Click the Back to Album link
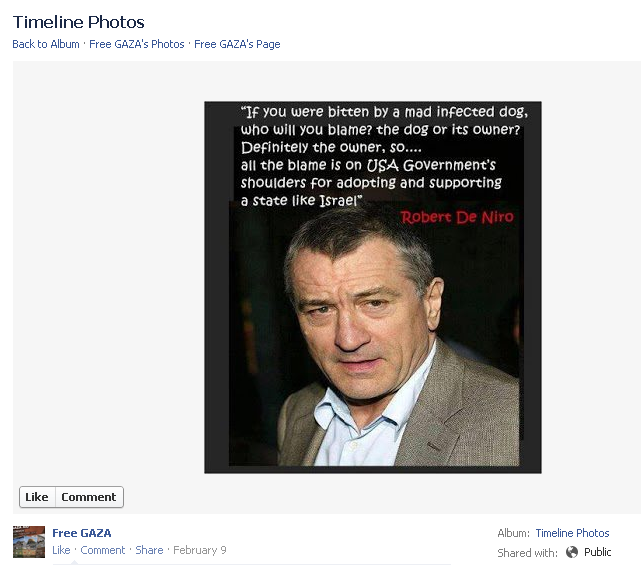This screenshot has height=565, width=641. point(46,44)
